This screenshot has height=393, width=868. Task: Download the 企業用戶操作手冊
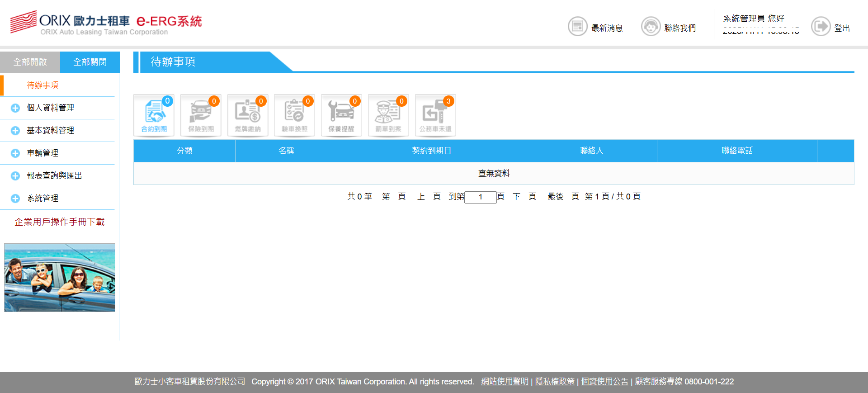59,222
